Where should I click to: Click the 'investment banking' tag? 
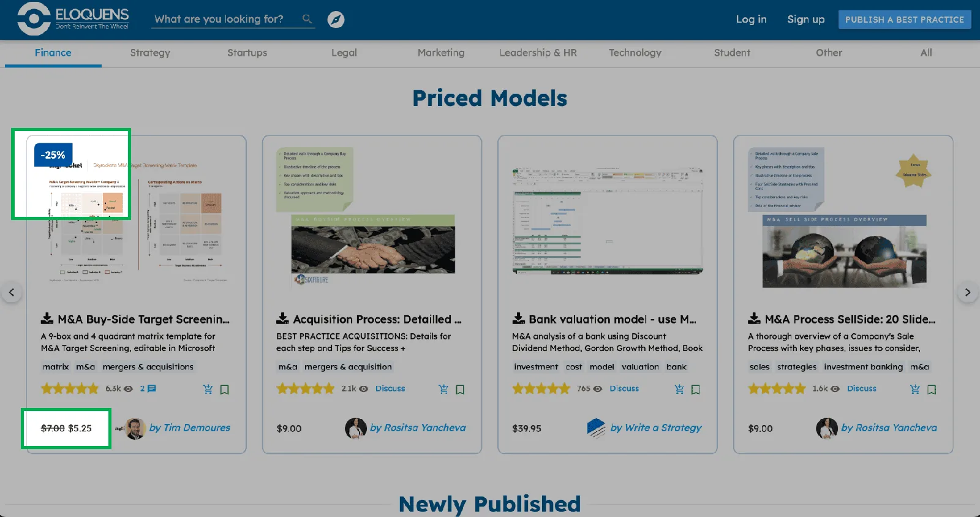click(x=863, y=367)
